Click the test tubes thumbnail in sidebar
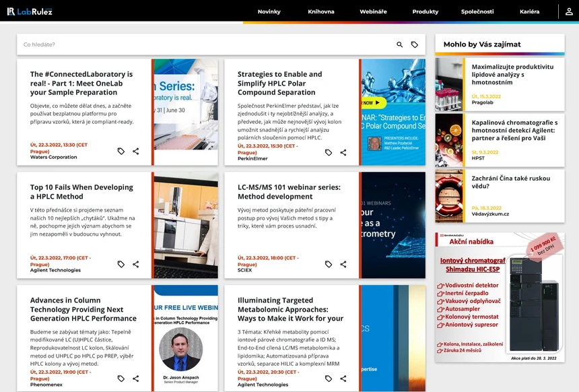 (x=449, y=84)
